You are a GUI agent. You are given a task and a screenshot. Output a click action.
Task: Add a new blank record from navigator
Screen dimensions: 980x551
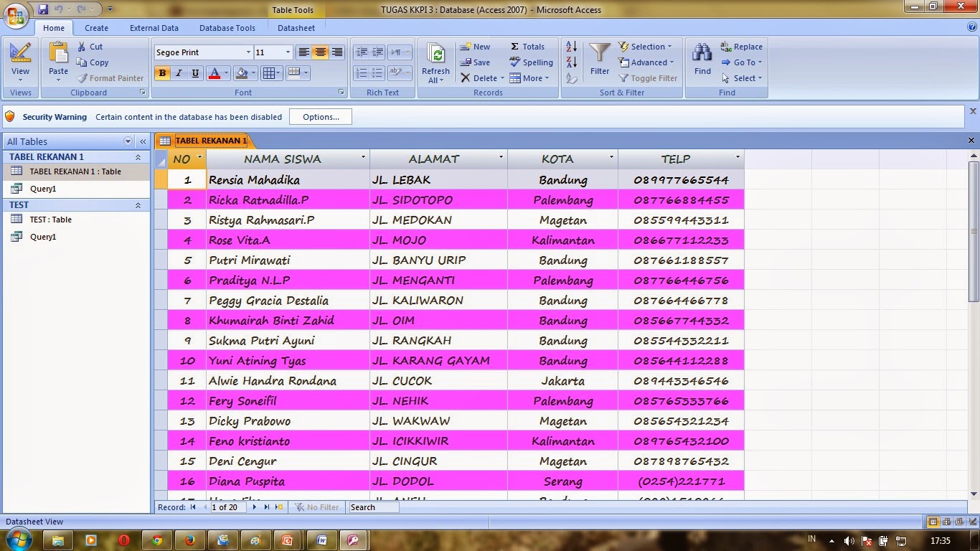click(x=279, y=507)
